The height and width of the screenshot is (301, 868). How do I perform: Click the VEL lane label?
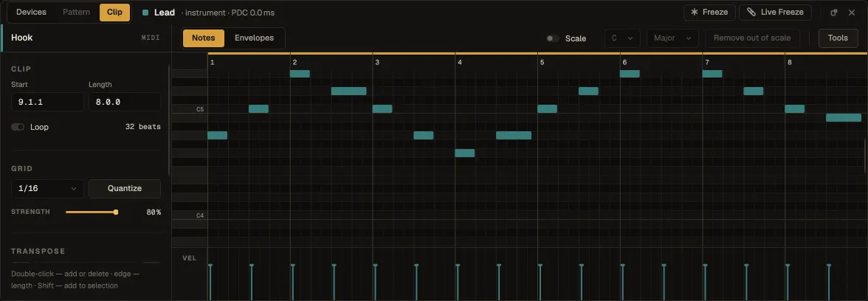click(x=189, y=258)
